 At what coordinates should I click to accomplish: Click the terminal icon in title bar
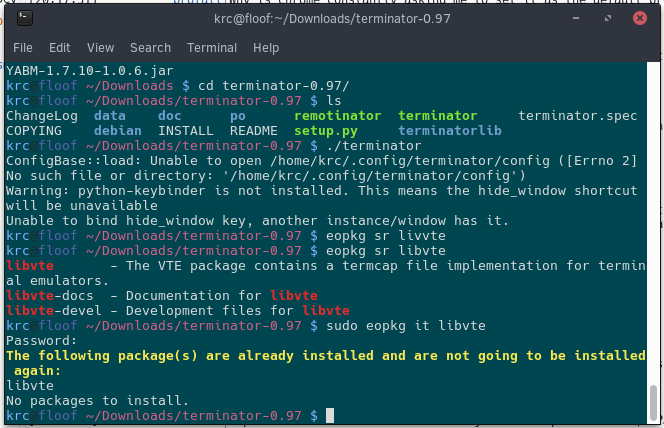click(x=25, y=18)
